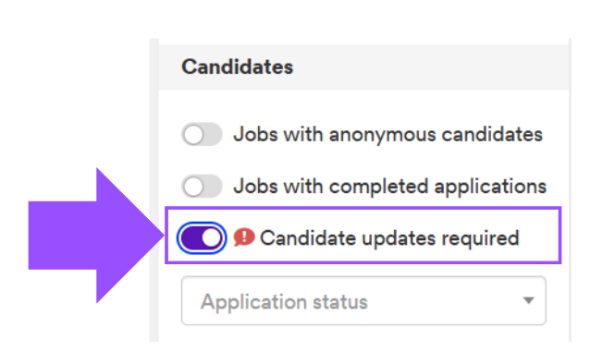Select the Candidates section header
The image size is (590, 364).
237,67
